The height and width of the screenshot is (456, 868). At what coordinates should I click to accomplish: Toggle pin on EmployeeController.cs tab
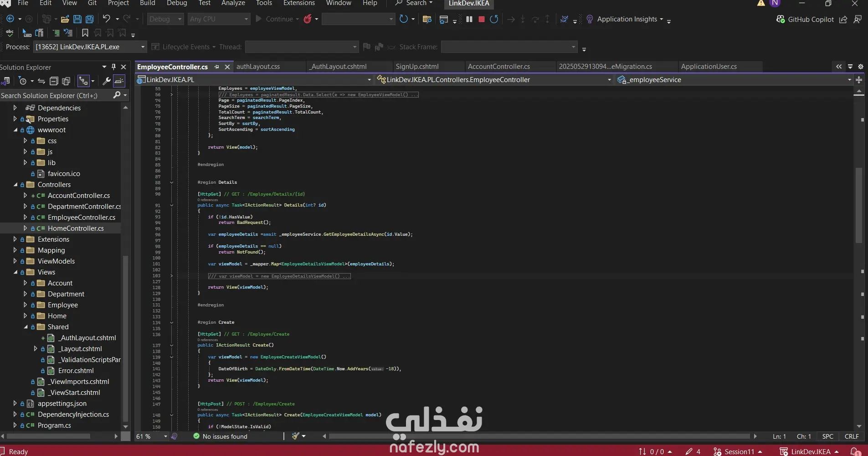coord(217,67)
